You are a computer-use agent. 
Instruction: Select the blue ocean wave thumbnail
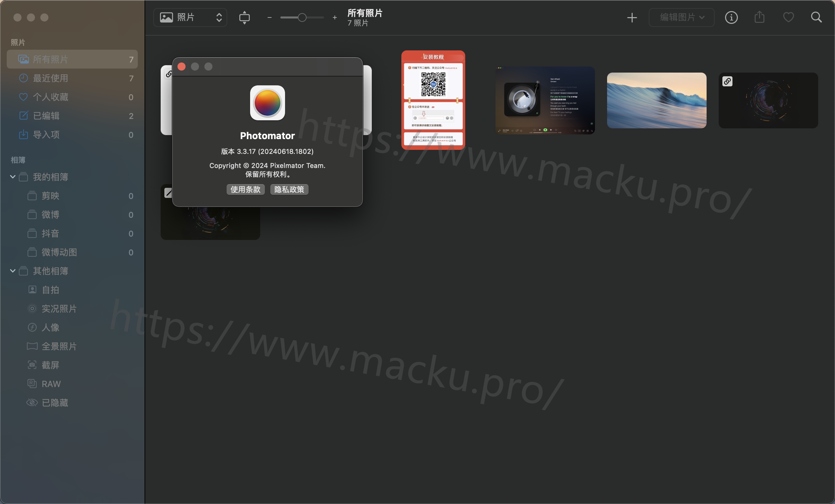[657, 100]
